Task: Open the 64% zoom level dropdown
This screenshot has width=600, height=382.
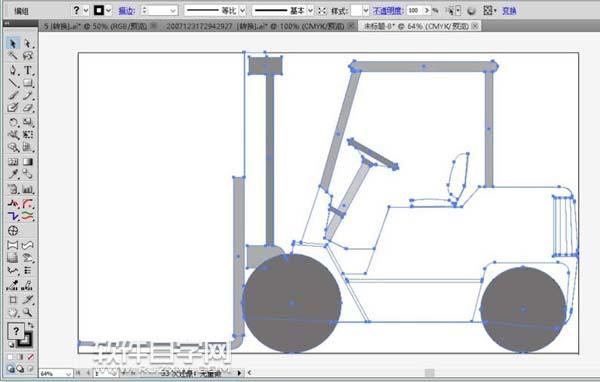Action: pos(68,373)
